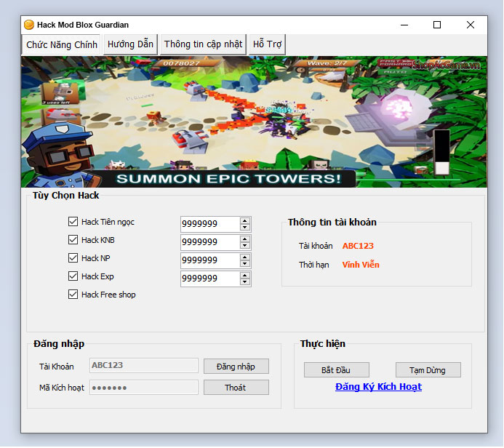Toggle the Hack KNB checkbox
The height and width of the screenshot is (448, 504).
click(x=73, y=240)
